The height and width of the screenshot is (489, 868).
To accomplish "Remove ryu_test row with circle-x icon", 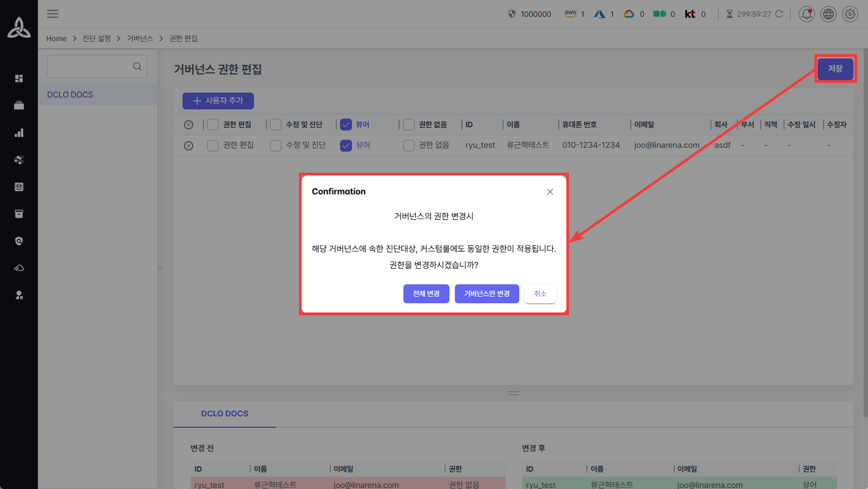I will [x=188, y=146].
